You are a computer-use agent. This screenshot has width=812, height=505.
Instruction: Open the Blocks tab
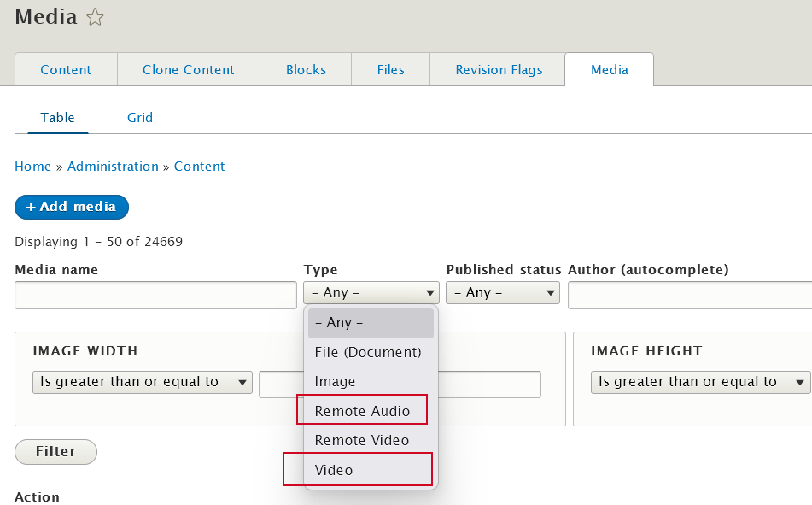click(x=305, y=69)
